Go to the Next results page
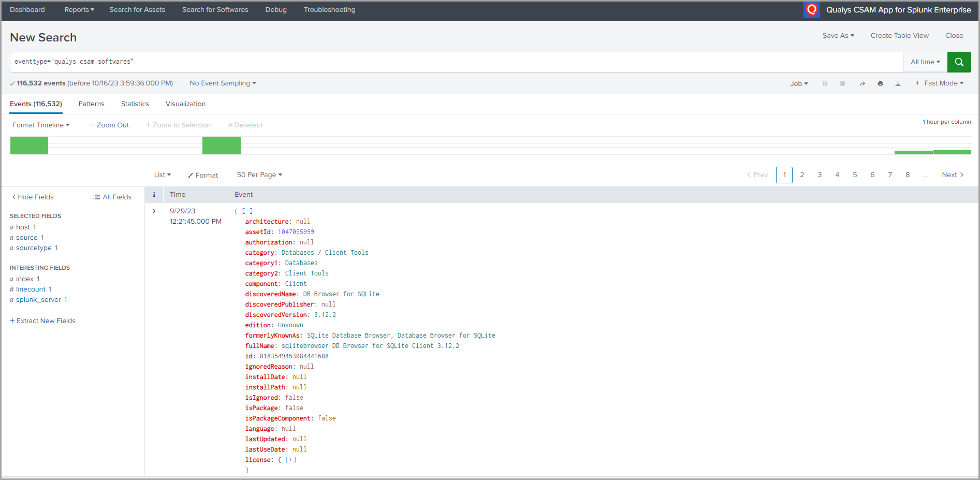 tap(952, 175)
